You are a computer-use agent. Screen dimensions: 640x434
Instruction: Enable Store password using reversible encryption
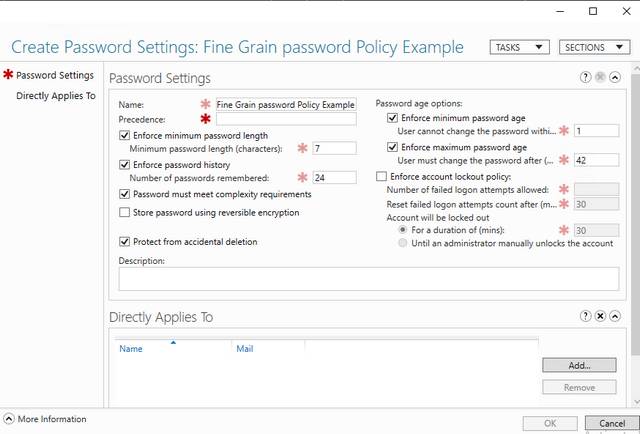[x=124, y=212]
